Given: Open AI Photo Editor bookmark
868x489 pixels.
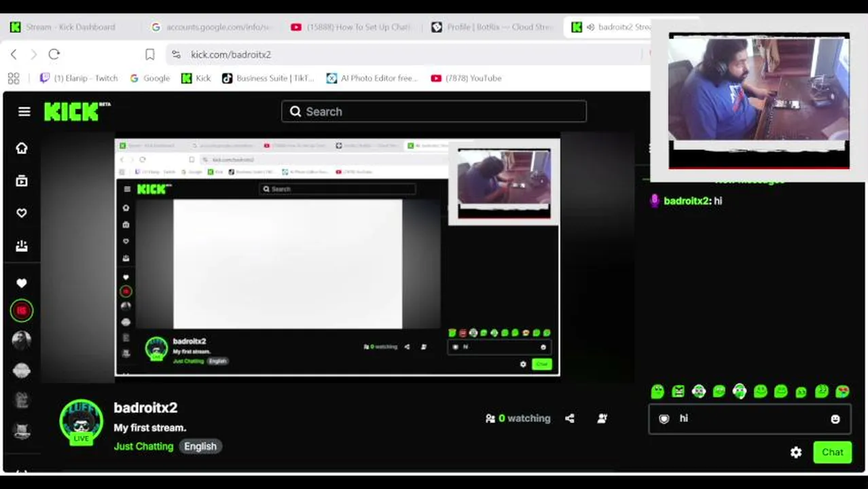Looking at the screenshot, I should coord(372,78).
